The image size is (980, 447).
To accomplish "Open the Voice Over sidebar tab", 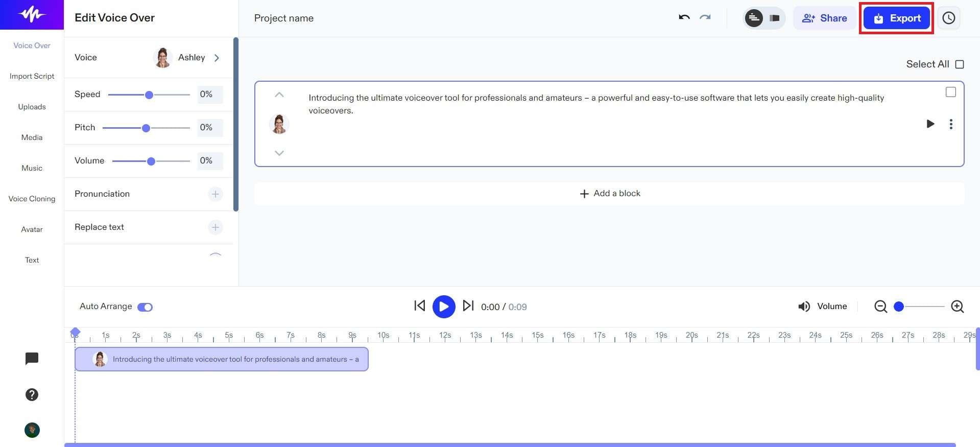I will [x=32, y=45].
